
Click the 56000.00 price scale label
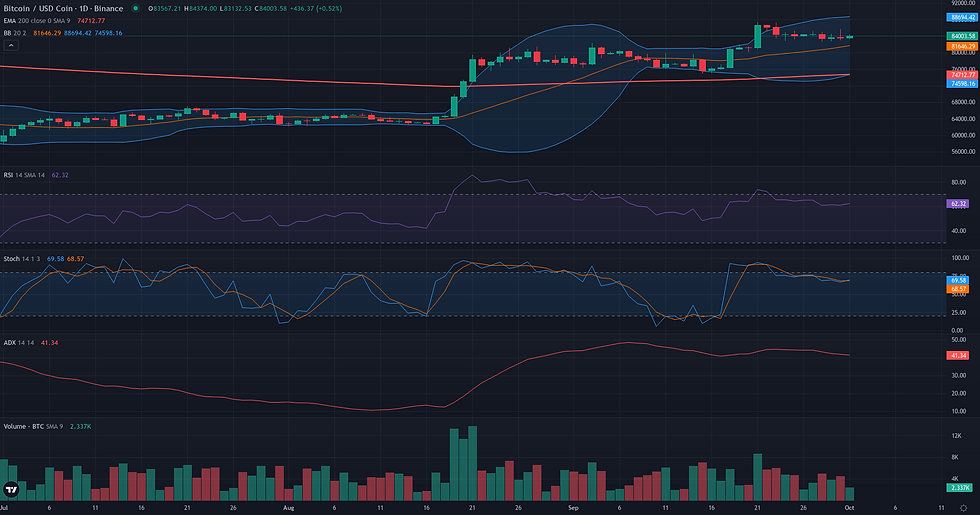click(x=963, y=151)
